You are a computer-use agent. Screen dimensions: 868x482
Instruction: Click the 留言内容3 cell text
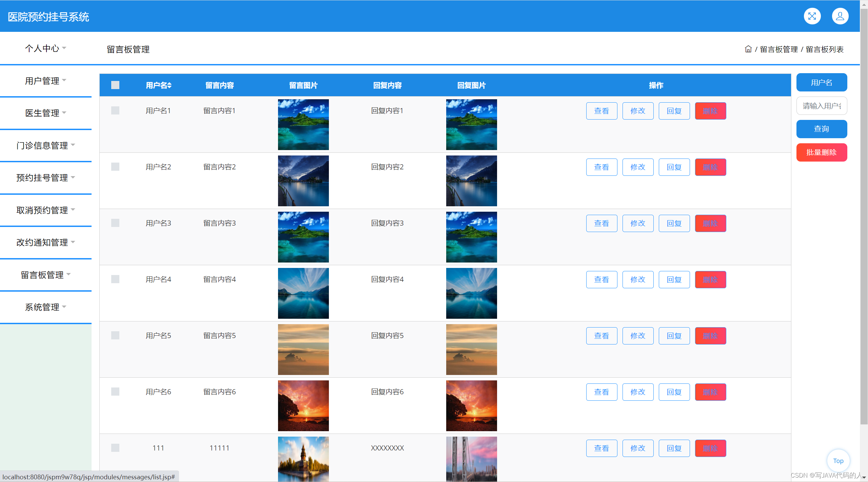pos(219,223)
